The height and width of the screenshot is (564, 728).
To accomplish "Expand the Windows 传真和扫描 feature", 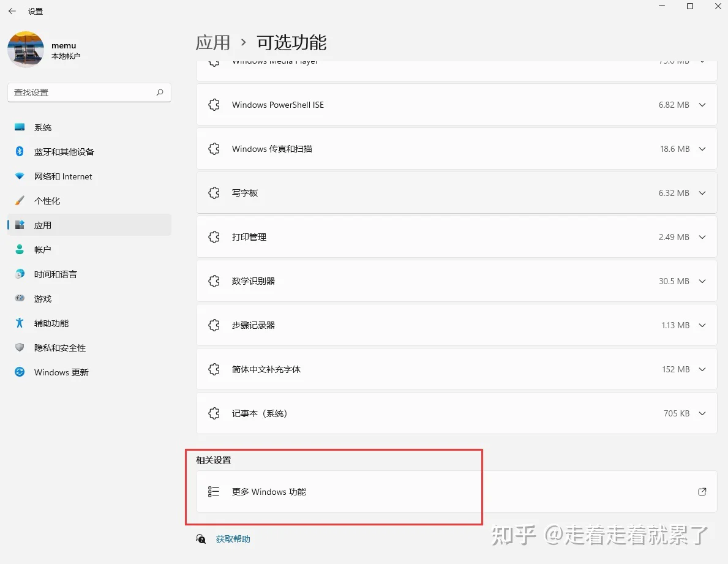I will (702, 149).
